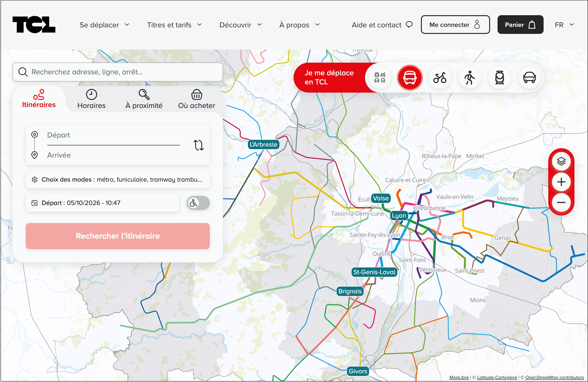588x382 pixels.
Task: Switch to the À proximité tab
Action: click(x=144, y=99)
